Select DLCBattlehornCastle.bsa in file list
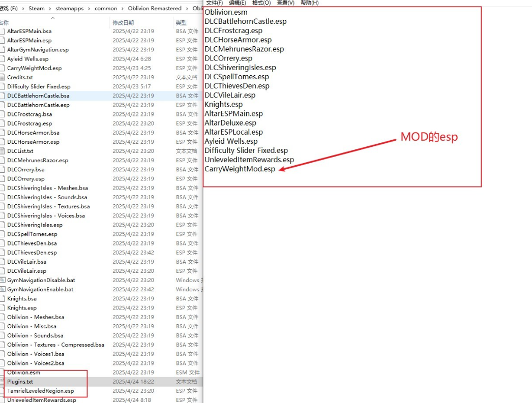The image size is (532, 403). [x=38, y=96]
